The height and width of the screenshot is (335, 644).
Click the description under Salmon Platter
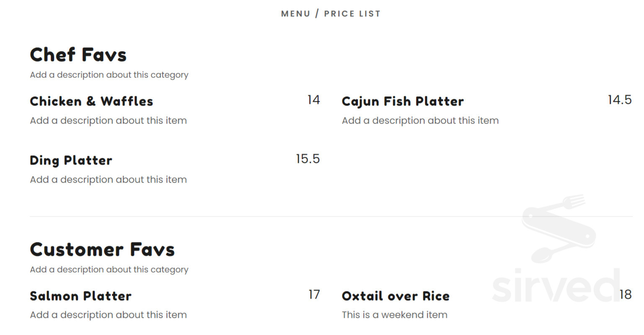(108, 315)
